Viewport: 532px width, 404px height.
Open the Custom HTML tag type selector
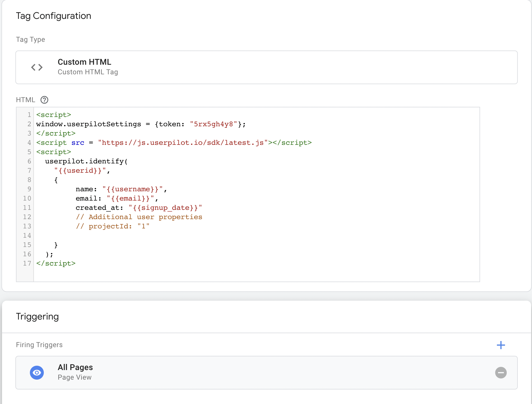(x=267, y=67)
